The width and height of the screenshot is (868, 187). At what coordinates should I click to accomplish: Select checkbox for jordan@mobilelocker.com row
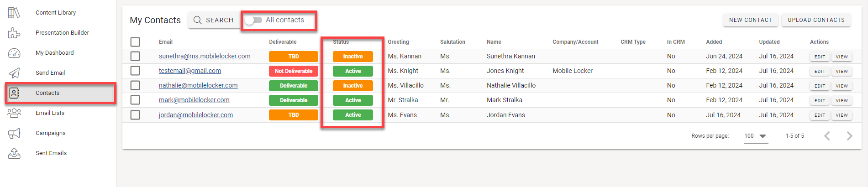tap(135, 115)
